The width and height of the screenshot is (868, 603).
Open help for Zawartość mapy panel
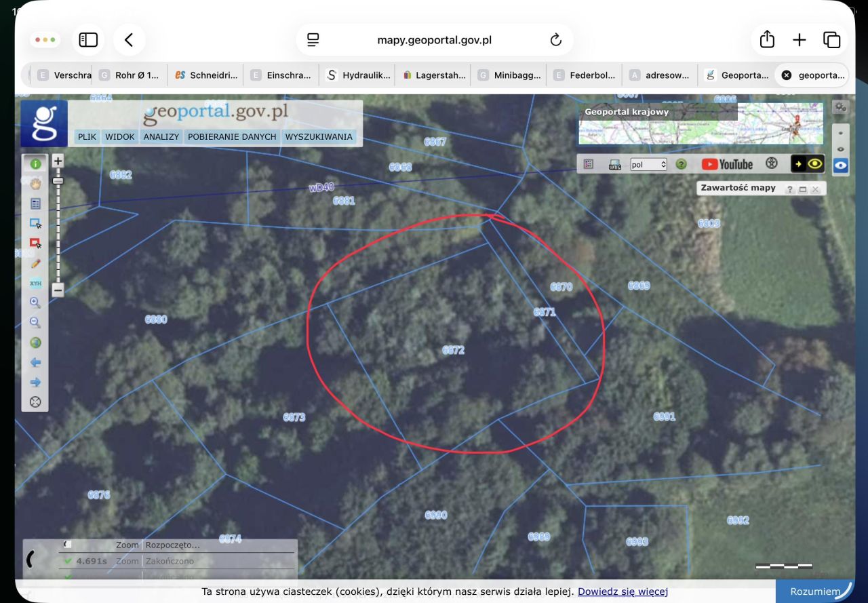pyautogui.click(x=790, y=189)
